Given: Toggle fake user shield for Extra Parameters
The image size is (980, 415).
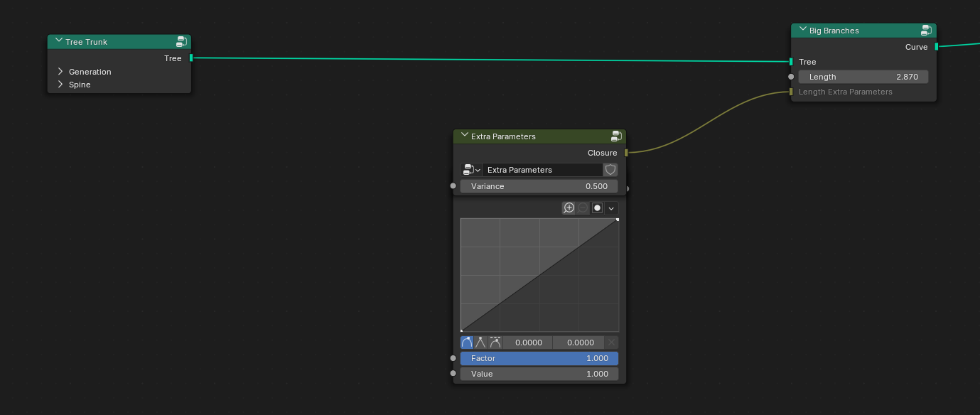Looking at the screenshot, I should (x=610, y=170).
